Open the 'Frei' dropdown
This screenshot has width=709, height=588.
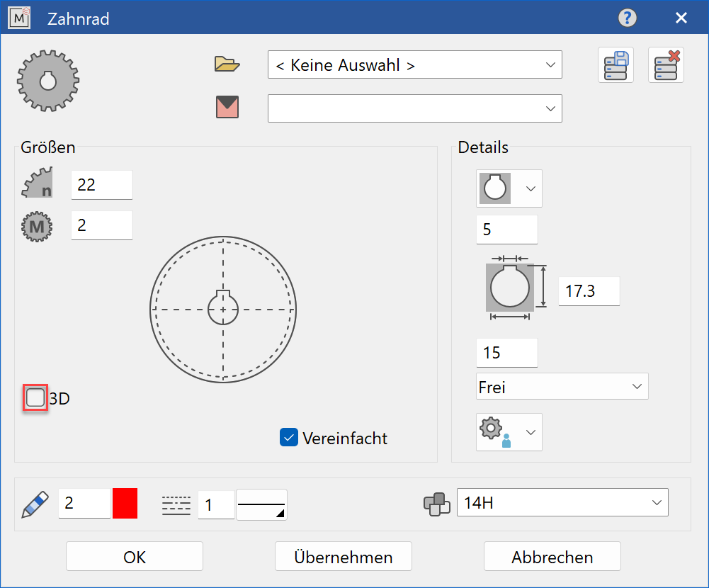(x=562, y=386)
